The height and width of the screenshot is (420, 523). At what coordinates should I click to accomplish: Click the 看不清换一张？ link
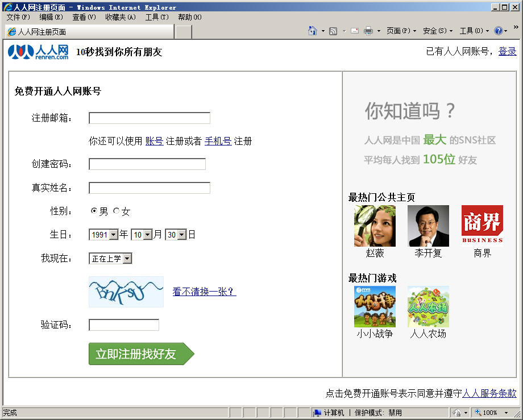pos(204,292)
